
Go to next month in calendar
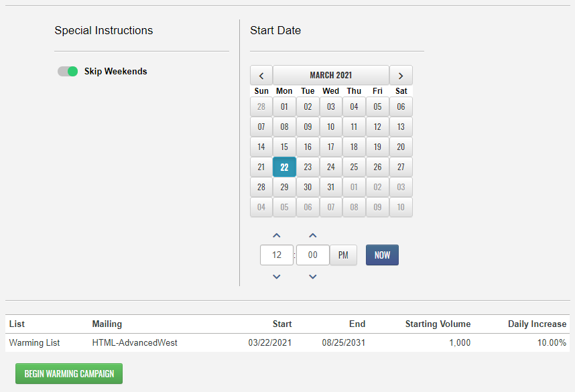[x=401, y=75]
